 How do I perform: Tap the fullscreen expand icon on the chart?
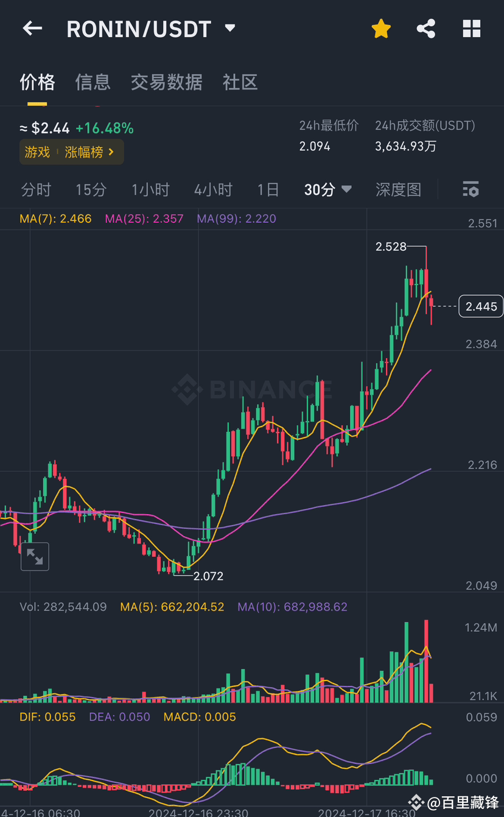(35, 556)
